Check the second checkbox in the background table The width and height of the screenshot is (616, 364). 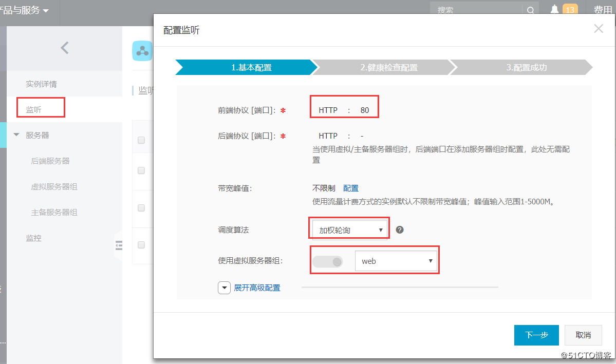coord(142,170)
